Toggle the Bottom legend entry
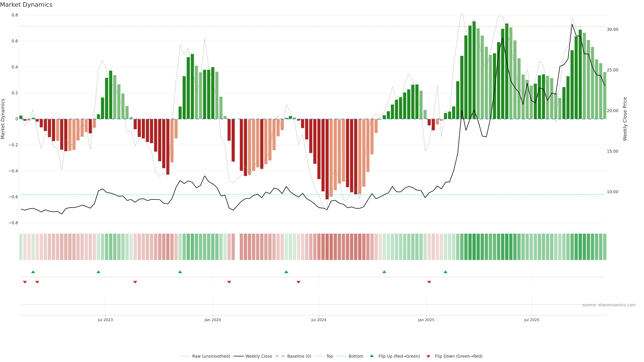The height and width of the screenshot is (362, 644). pyautogui.click(x=356, y=356)
